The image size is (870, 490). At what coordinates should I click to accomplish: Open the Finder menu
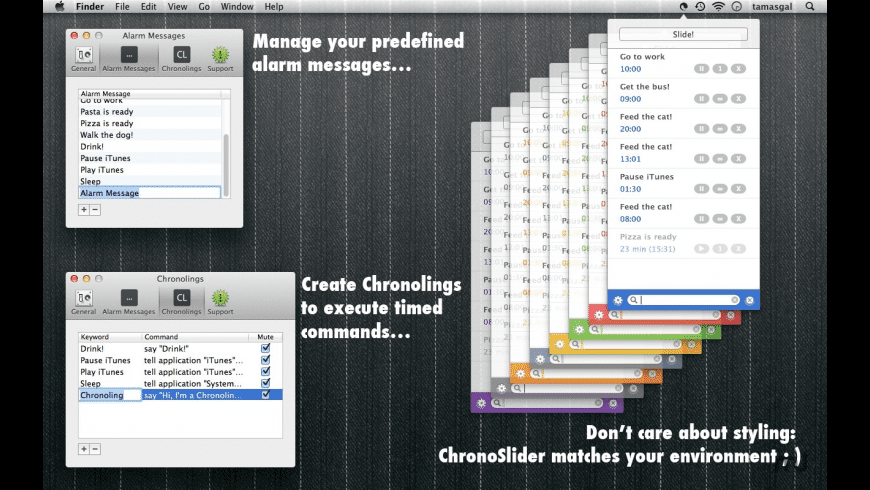coord(90,7)
